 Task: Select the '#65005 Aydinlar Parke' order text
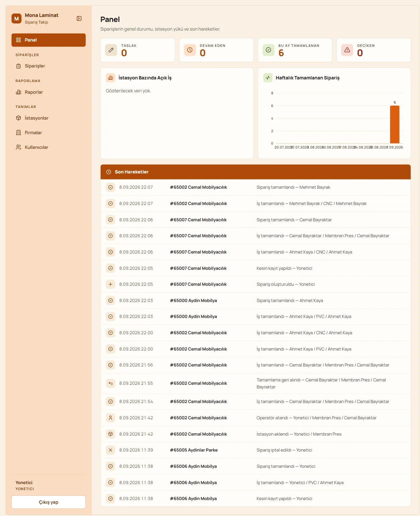(x=194, y=450)
